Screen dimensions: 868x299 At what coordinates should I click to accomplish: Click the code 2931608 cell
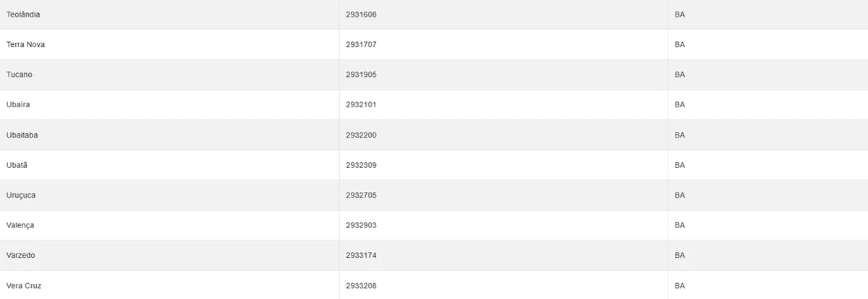coord(361,14)
